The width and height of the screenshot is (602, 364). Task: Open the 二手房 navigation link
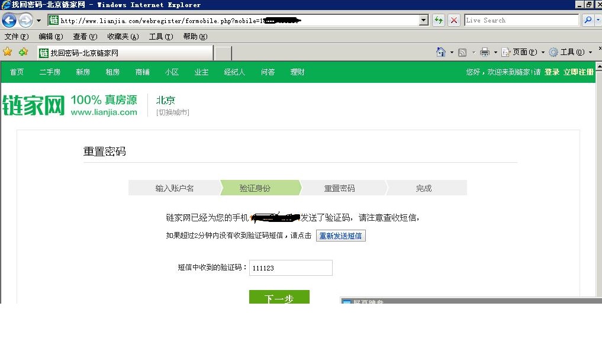coord(50,72)
